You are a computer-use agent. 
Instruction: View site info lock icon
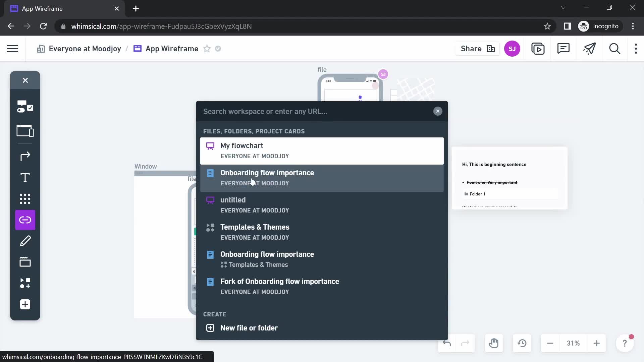pos(63,26)
